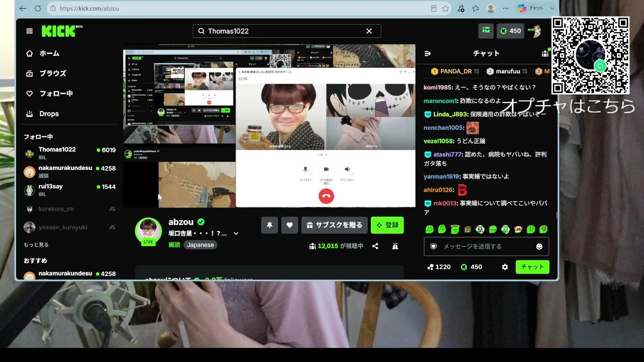This screenshot has width=644, height=362.
Task: Click the abzou stream video player
Action: point(269,126)
